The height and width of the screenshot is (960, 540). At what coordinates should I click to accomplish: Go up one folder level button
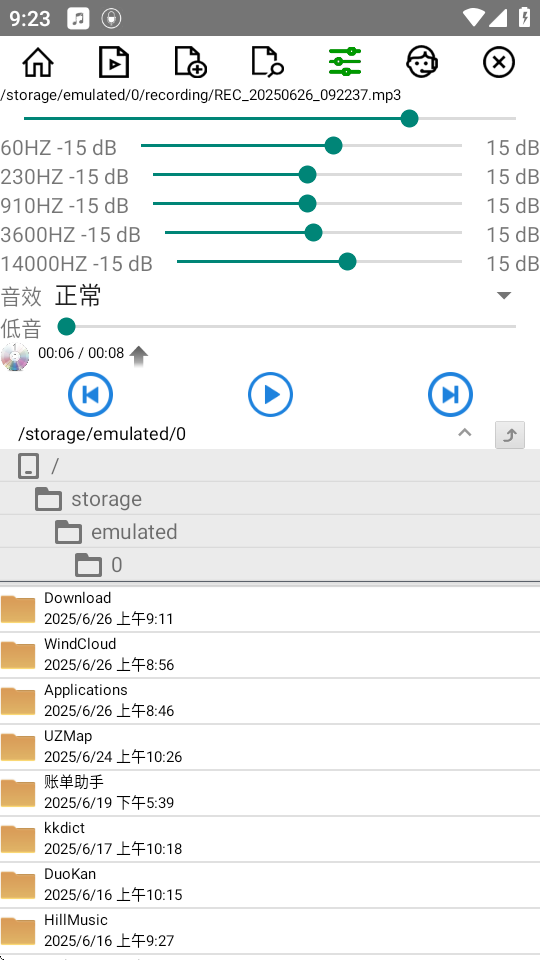[x=510, y=435]
